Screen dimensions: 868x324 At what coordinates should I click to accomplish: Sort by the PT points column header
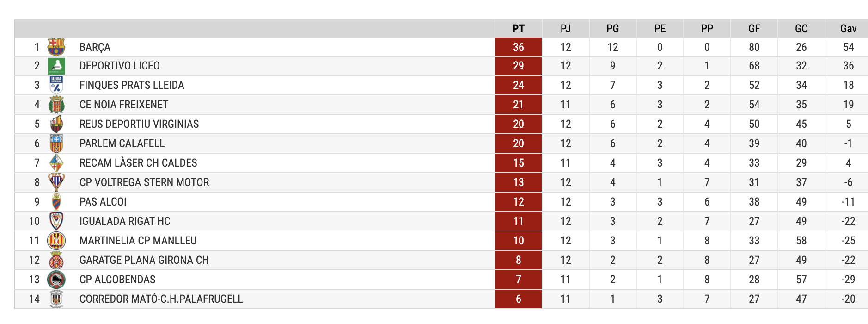click(x=519, y=29)
